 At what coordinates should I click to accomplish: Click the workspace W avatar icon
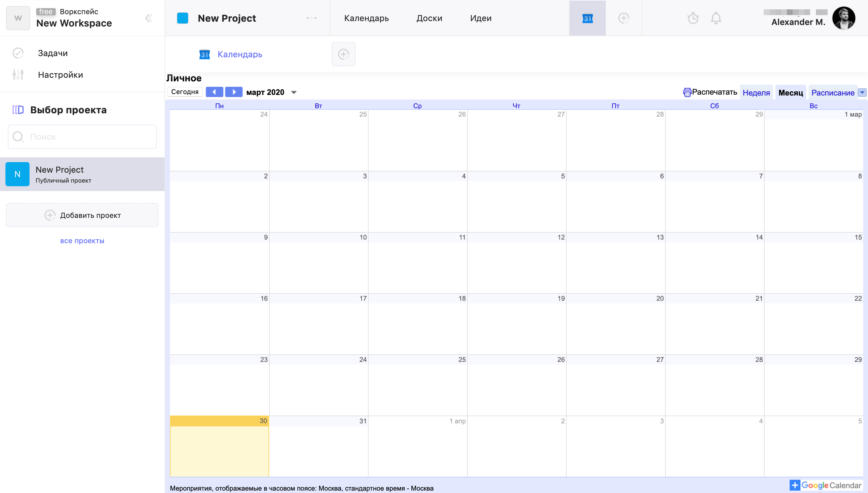18,18
